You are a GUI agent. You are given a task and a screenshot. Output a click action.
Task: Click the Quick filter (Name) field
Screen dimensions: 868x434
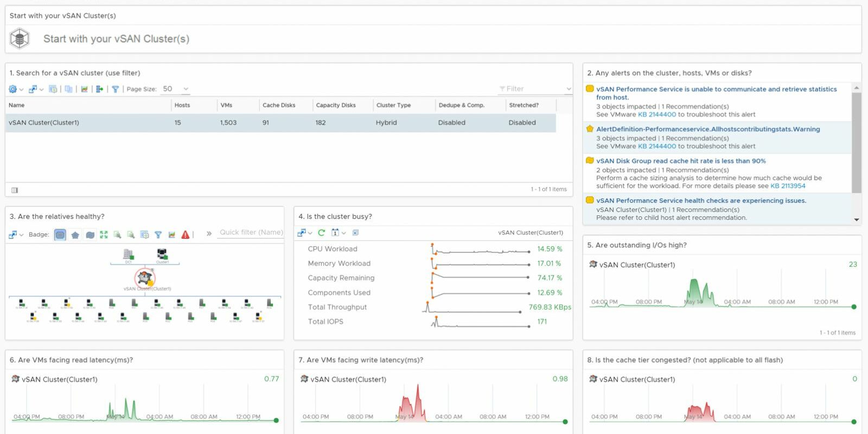pyautogui.click(x=251, y=232)
